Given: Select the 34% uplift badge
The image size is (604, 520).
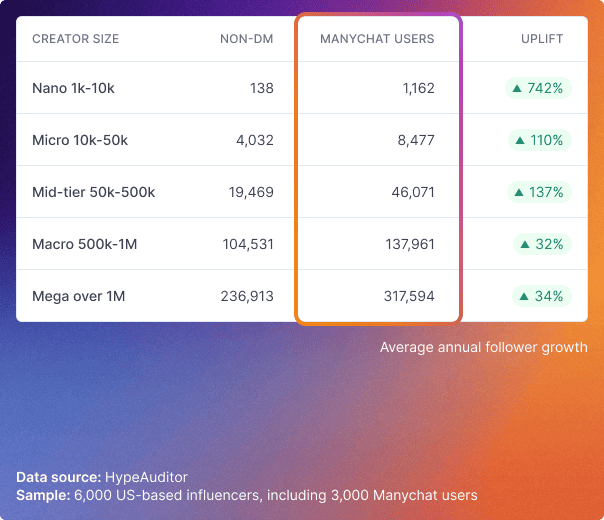Looking at the screenshot, I should (x=542, y=296).
